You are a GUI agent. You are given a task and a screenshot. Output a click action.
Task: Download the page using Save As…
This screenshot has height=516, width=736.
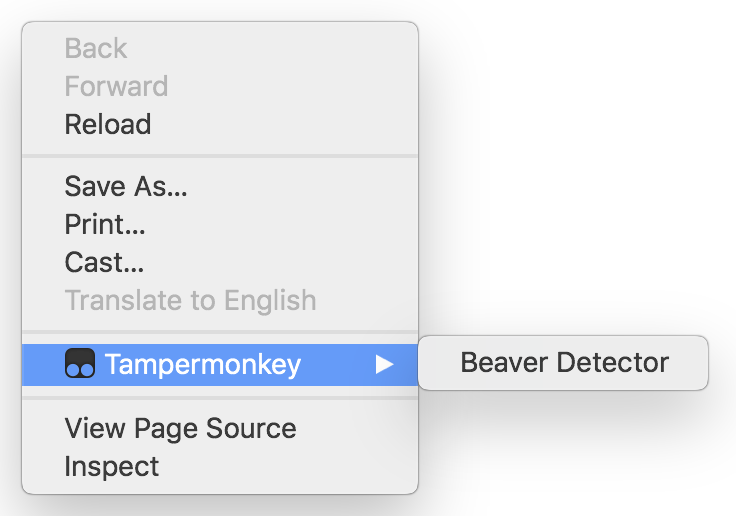pos(126,186)
